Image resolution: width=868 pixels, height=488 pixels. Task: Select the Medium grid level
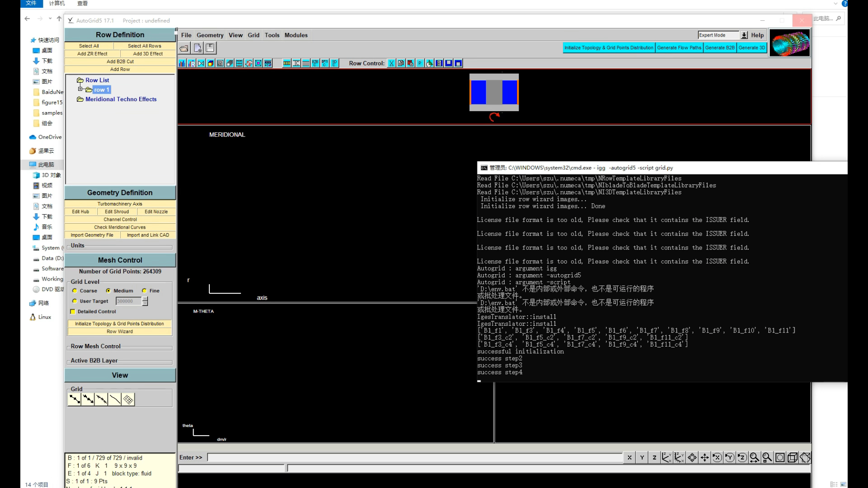pos(108,291)
